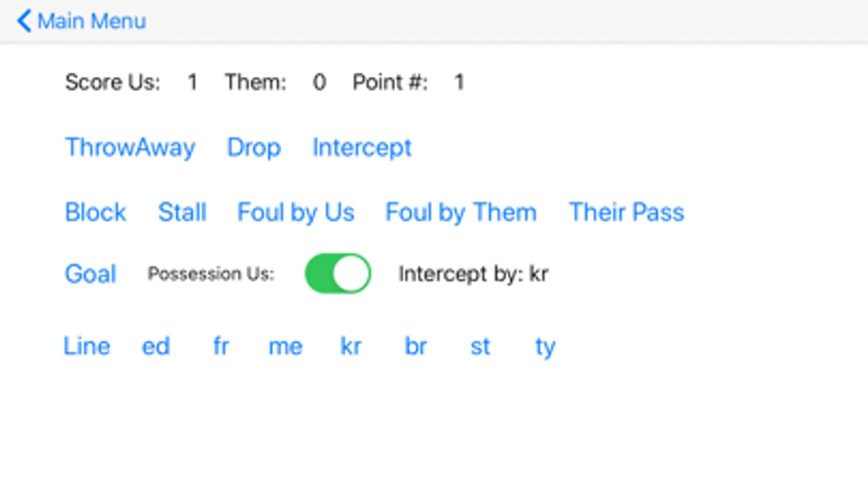Toggle the Possession Us switch
Viewport: 868px width, 489px height.
pos(338,273)
